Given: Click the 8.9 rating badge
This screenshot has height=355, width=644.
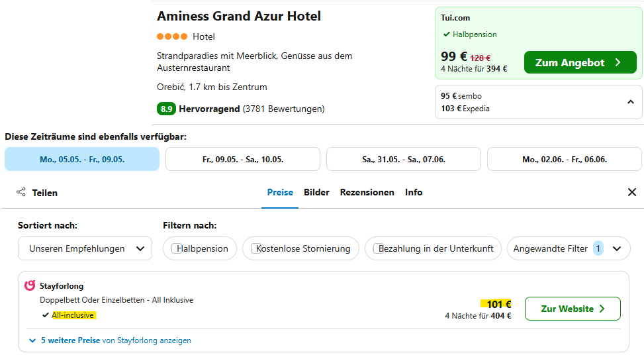Looking at the screenshot, I should (166, 109).
